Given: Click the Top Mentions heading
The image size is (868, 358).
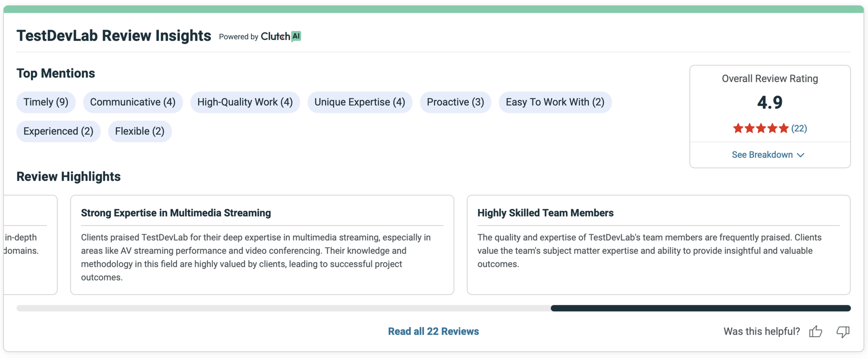Looking at the screenshot, I should (x=56, y=73).
